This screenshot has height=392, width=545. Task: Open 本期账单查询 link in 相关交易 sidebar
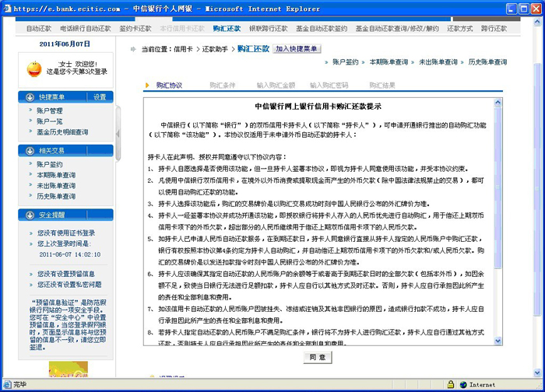(x=56, y=175)
